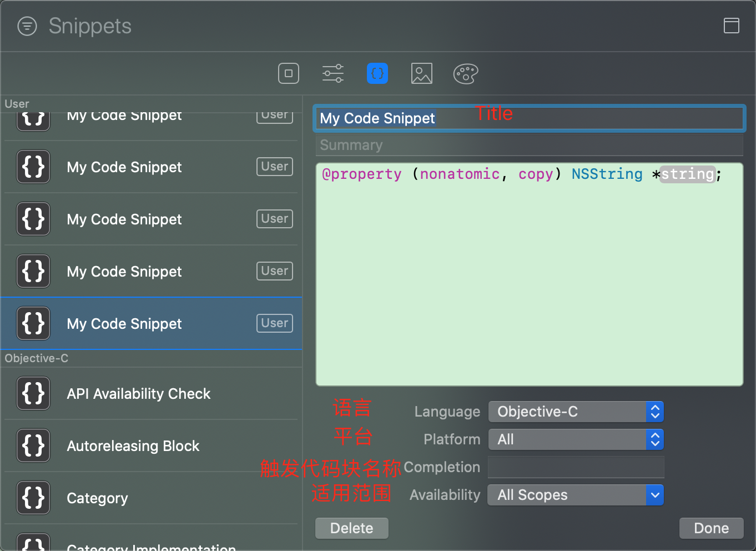This screenshot has width=756, height=551.
Task: Click the Completion shortcut input field
Action: coord(576,467)
